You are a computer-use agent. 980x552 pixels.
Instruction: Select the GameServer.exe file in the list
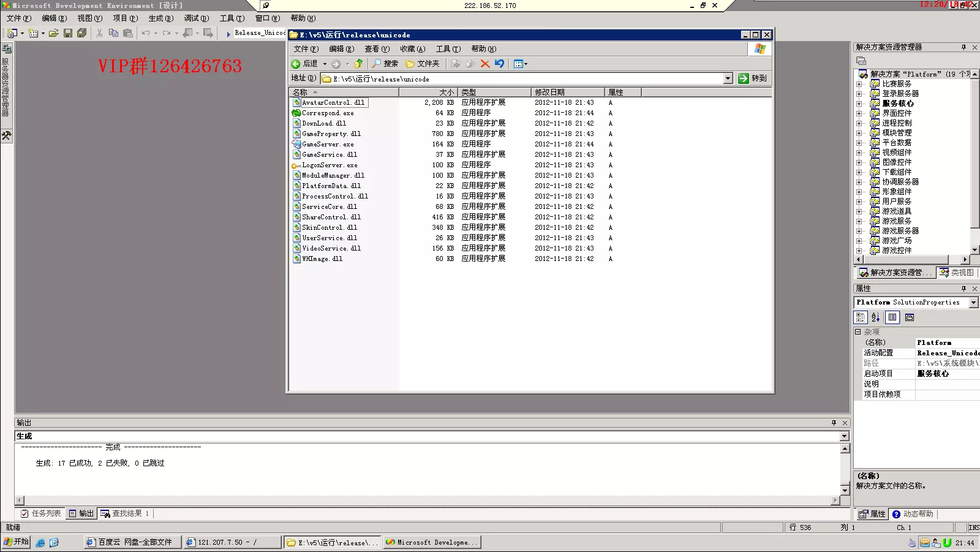coord(328,145)
